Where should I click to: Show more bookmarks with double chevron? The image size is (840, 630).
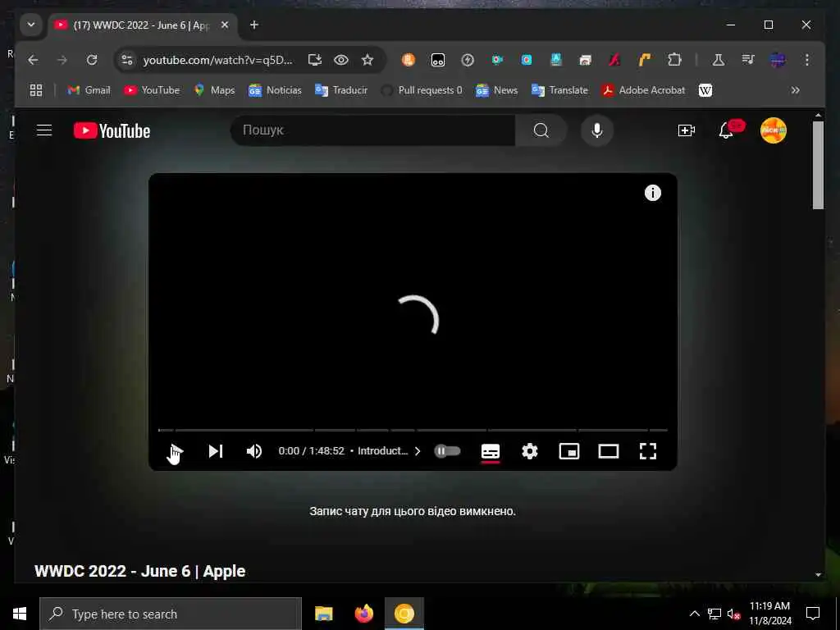pyautogui.click(x=796, y=90)
